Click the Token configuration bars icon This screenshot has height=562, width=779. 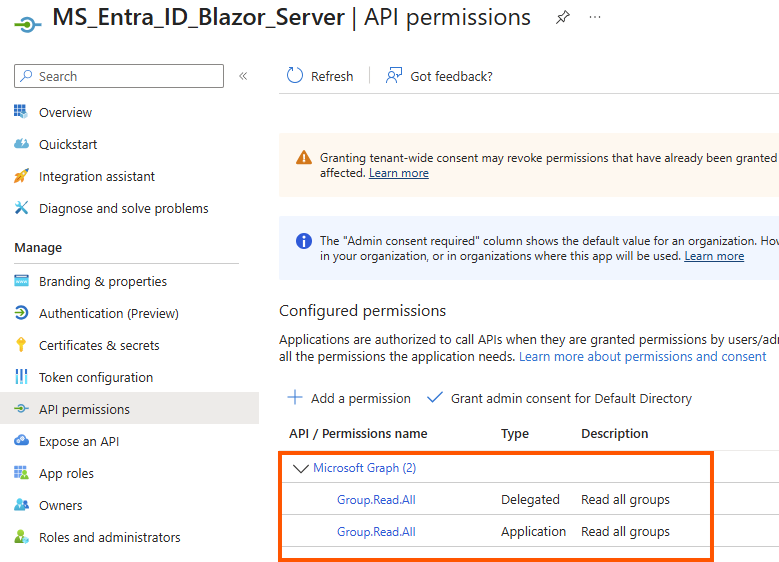point(21,377)
